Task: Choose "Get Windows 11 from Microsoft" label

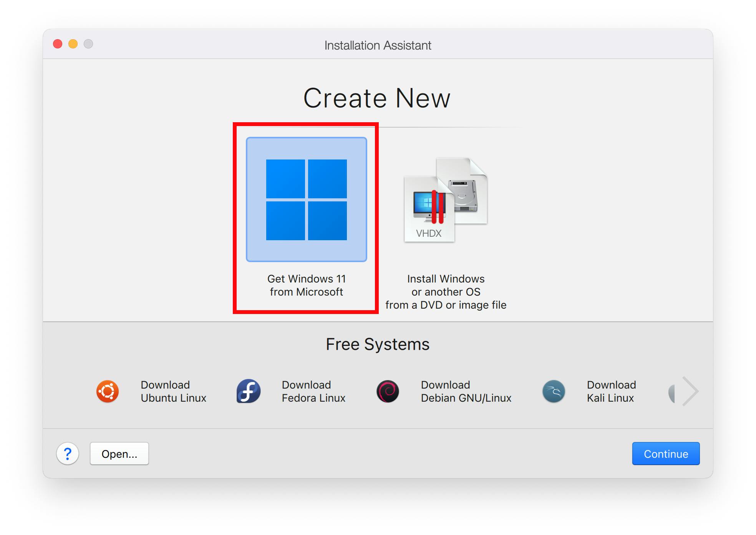Action: point(306,285)
